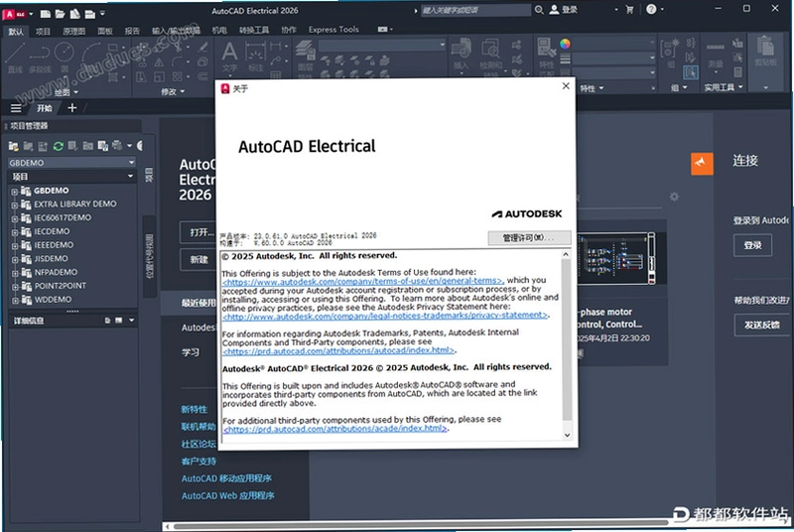
Task: Select the Text (文字) annotation tool
Action: coord(229,58)
